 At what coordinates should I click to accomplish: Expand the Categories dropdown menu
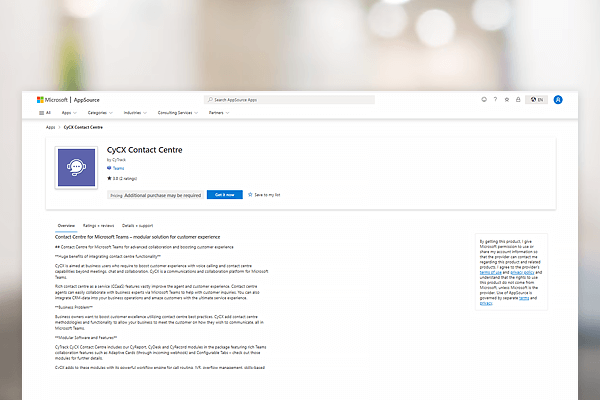[x=100, y=113]
